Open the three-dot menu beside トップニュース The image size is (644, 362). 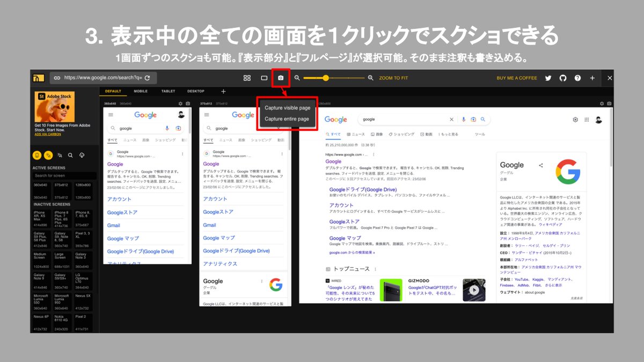pos(376,269)
